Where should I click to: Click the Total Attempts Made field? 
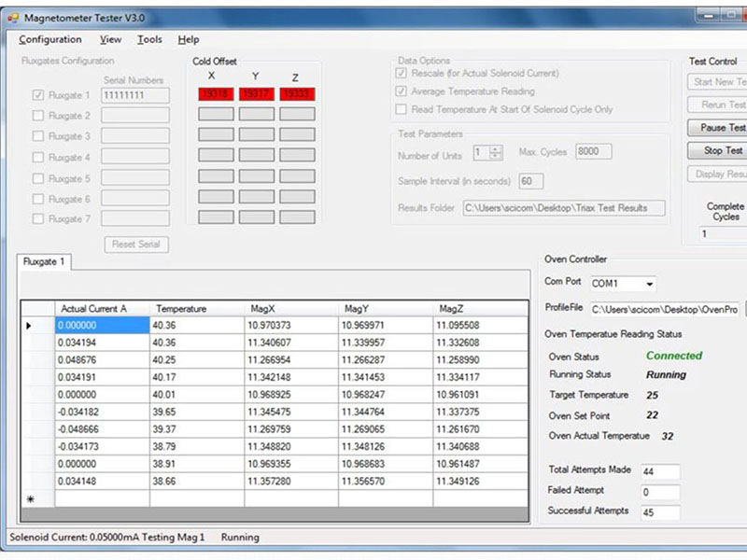(660, 471)
